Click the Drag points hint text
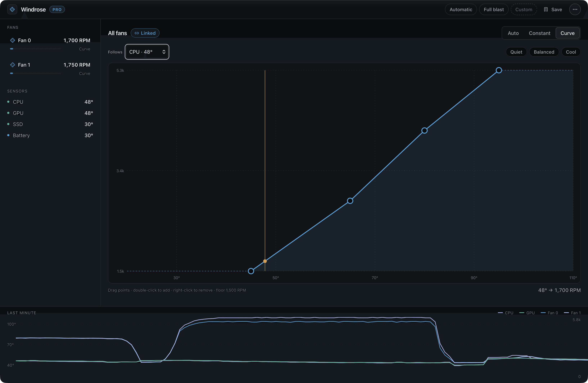The image size is (588, 383). (x=177, y=290)
